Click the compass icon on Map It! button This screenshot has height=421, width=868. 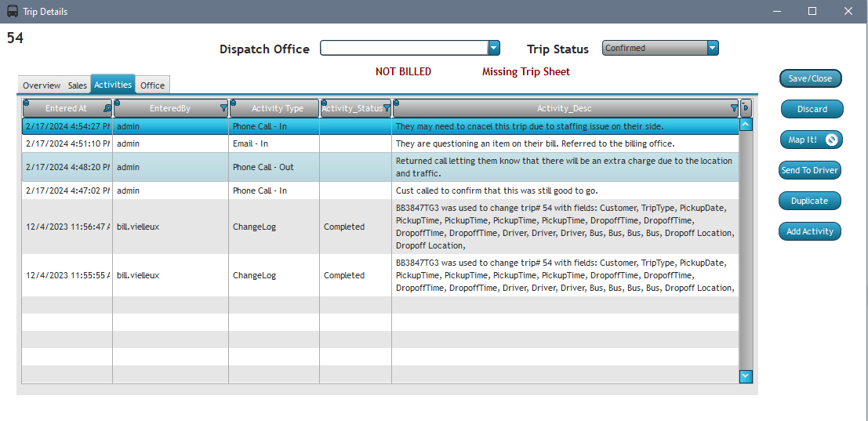tap(832, 140)
